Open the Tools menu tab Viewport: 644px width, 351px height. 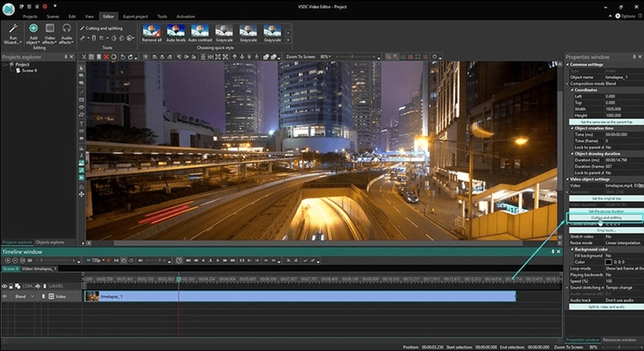click(162, 17)
